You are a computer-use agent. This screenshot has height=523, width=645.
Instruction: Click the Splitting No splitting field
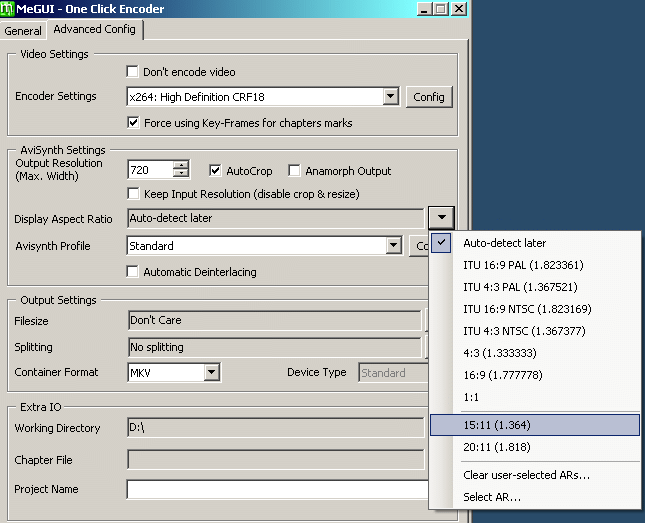tap(275, 347)
